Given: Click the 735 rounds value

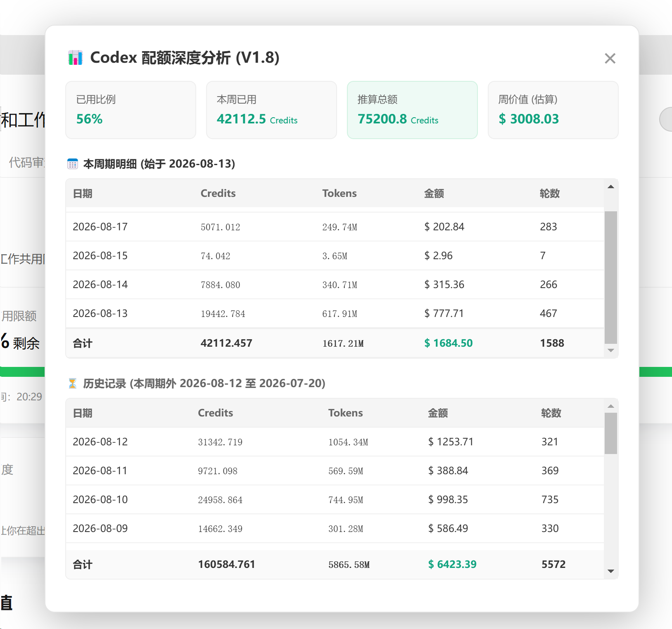Looking at the screenshot, I should (550, 499).
